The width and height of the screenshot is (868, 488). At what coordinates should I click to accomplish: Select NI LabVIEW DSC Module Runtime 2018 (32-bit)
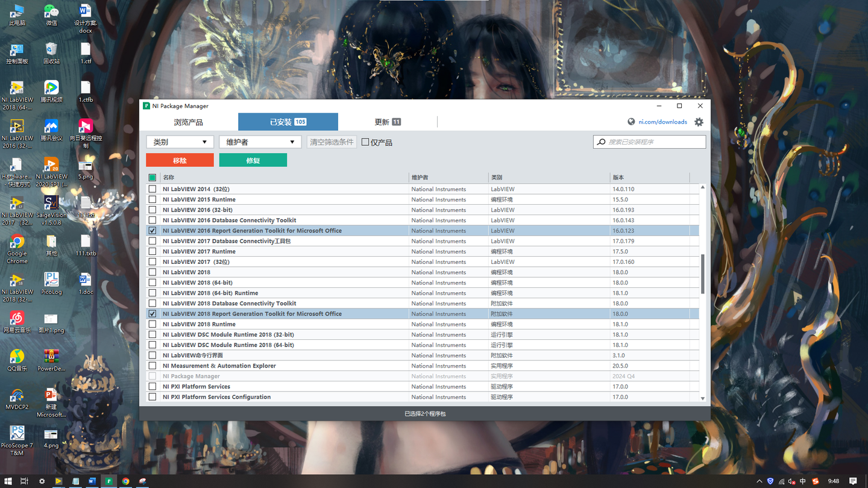pyautogui.click(x=422, y=335)
